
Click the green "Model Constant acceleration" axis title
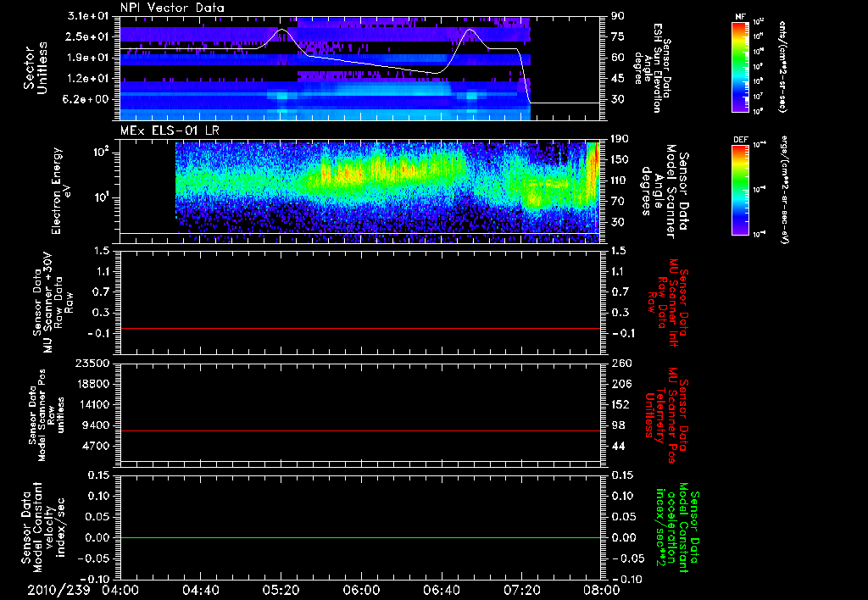pyautogui.click(x=677, y=528)
